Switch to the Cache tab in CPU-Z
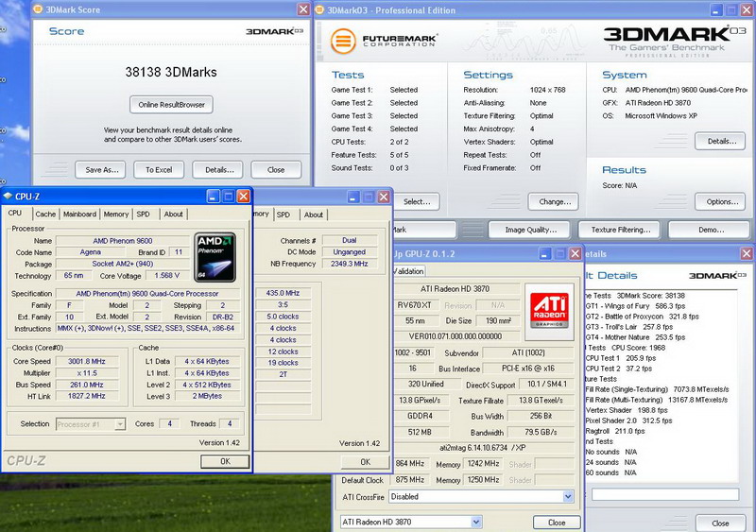This screenshot has height=532, width=756. click(45, 215)
